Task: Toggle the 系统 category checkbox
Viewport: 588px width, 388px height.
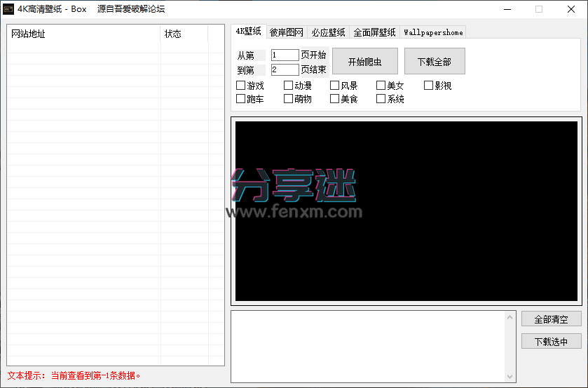Action: [x=381, y=99]
